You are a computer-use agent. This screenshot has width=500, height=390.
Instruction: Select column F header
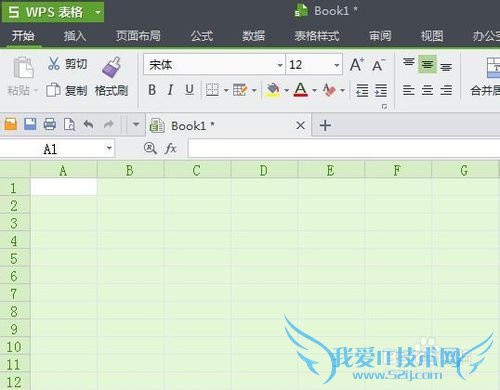click(398, 170)
